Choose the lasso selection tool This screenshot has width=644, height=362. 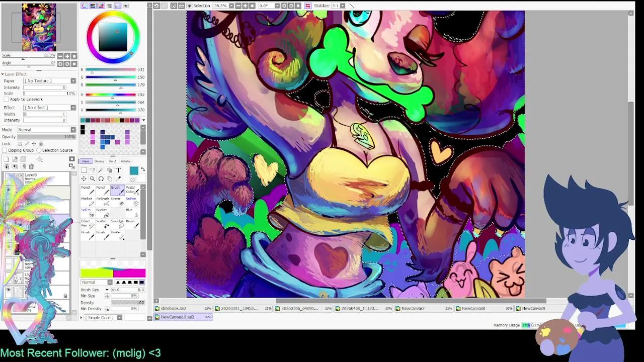point(93,170)
